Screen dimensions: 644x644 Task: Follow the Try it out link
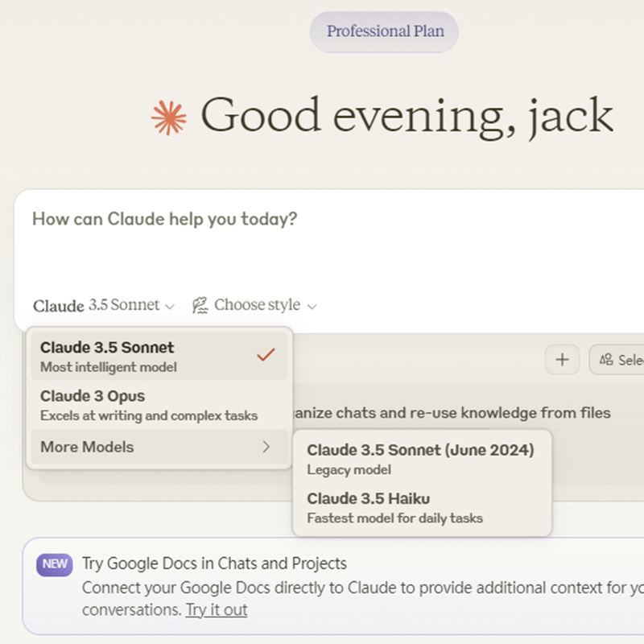point(217,609)
